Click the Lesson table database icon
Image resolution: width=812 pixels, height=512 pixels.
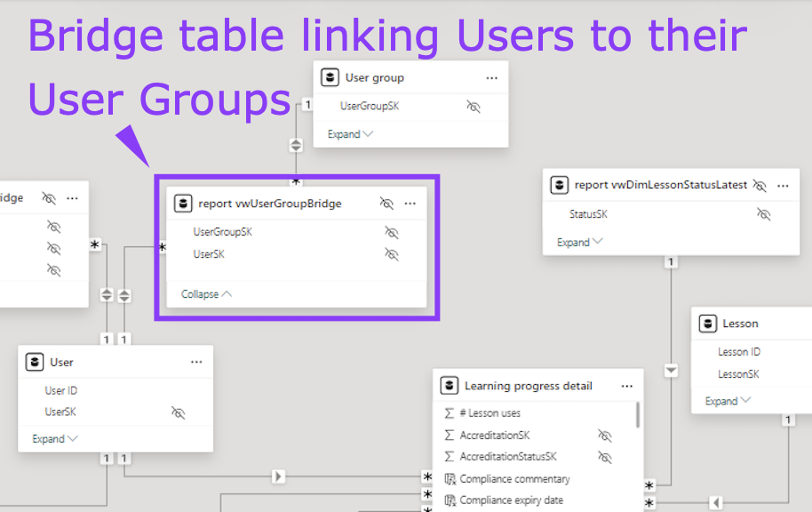[x=707, y=324]
